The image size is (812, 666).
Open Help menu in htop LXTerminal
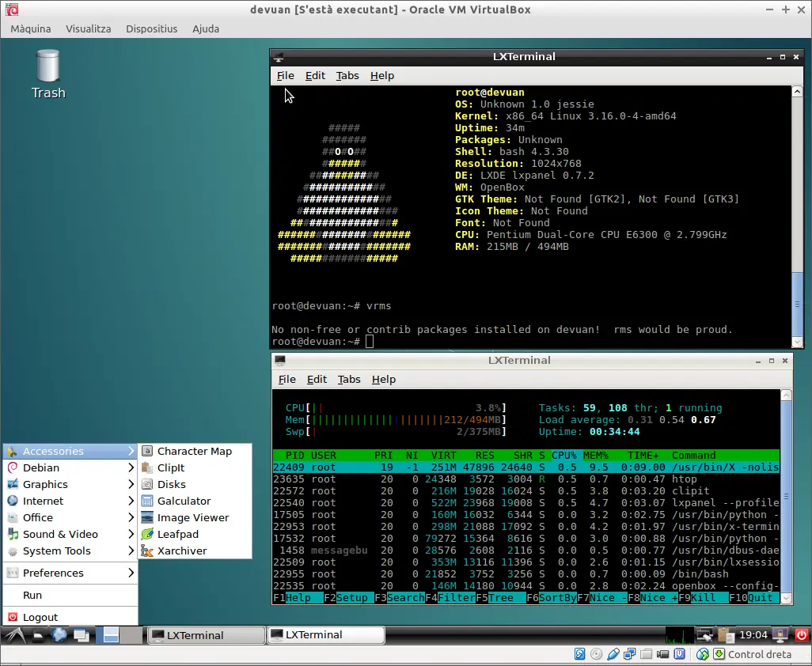384,380
